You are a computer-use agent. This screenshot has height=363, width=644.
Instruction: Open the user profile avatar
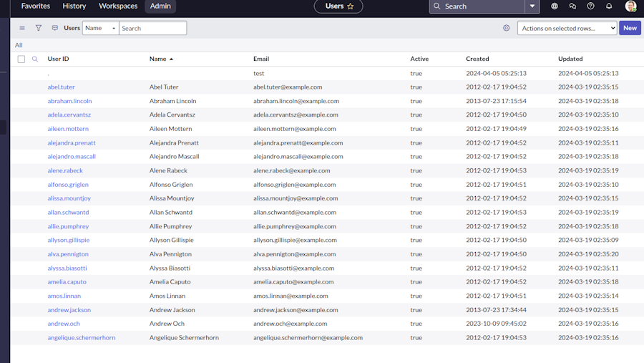click(x=630, y=6)
